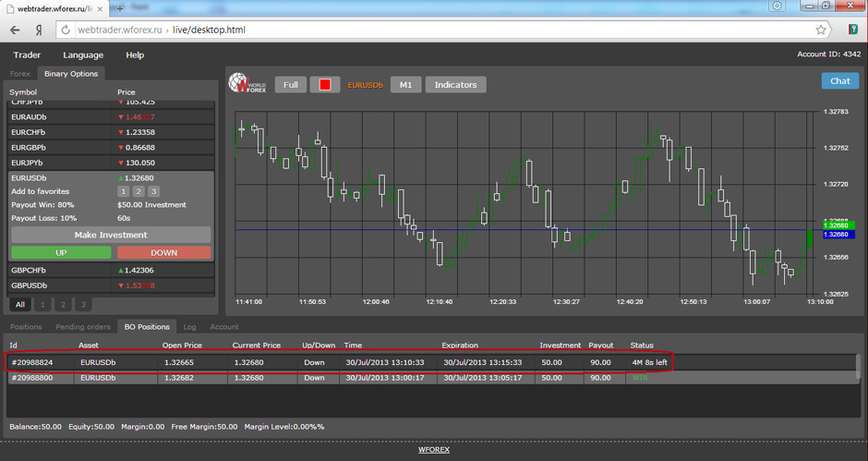Click the positions table scrollbar
868x461 pixels.
pos(858,366)
